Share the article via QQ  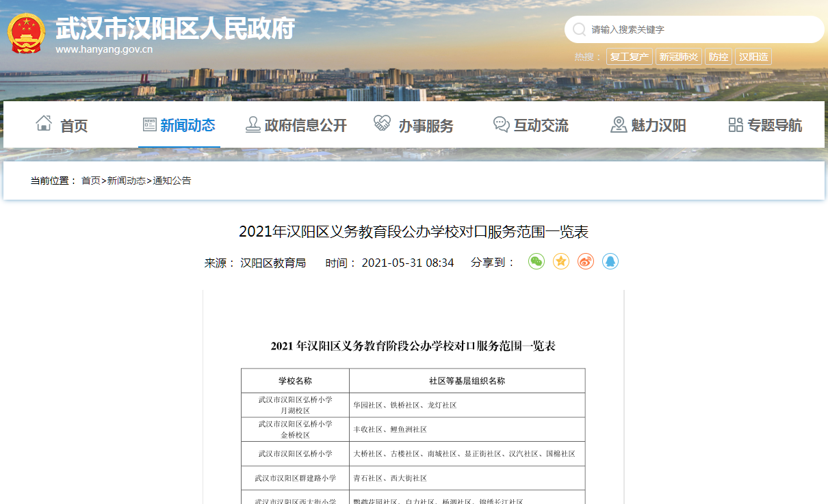[x=610, y=261]
